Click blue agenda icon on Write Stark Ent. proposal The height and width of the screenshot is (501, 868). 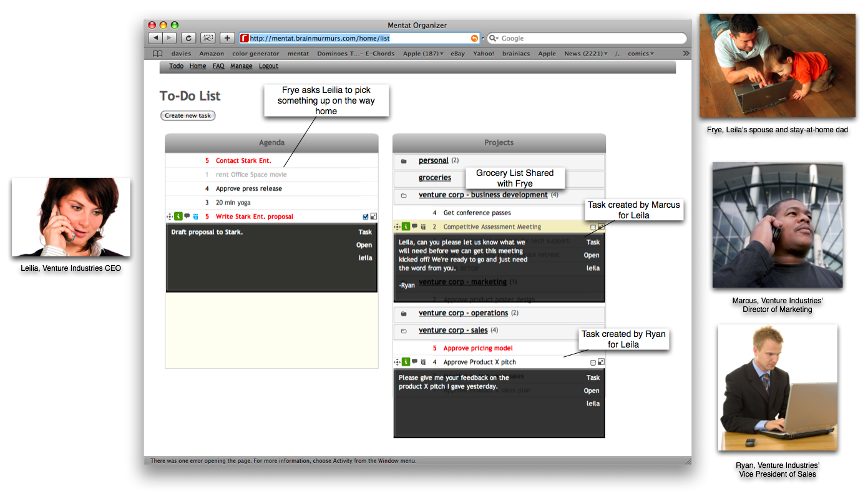(x=195, y=216)
